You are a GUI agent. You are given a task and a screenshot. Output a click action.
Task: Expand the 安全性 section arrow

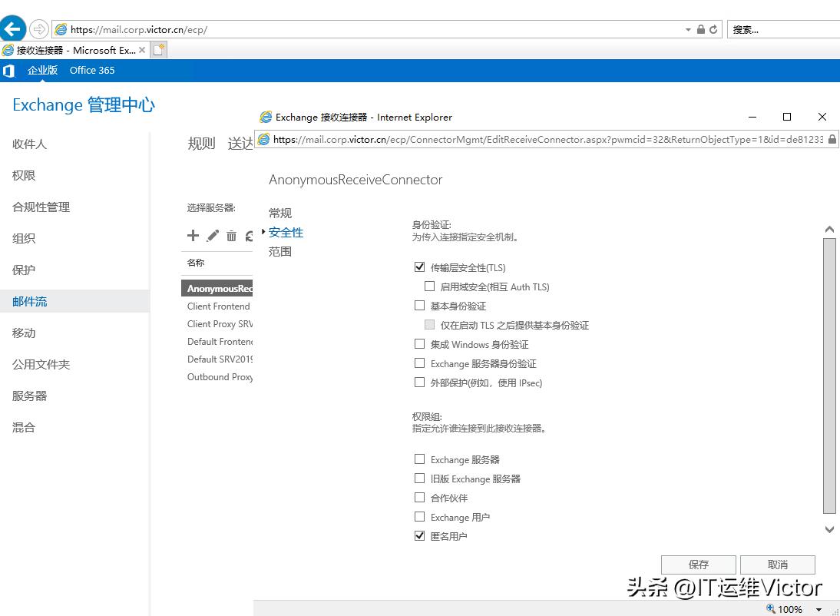[263, 232]
